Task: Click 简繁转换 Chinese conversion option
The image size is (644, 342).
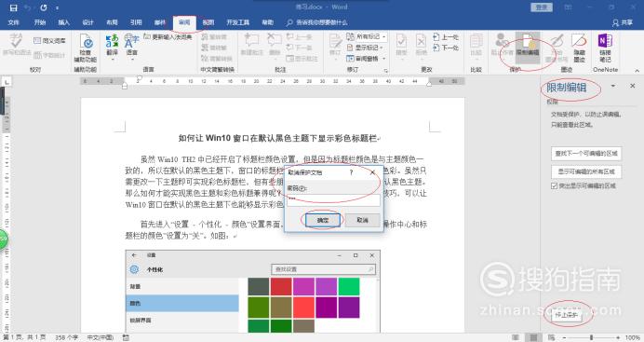Action: (217, 59)
